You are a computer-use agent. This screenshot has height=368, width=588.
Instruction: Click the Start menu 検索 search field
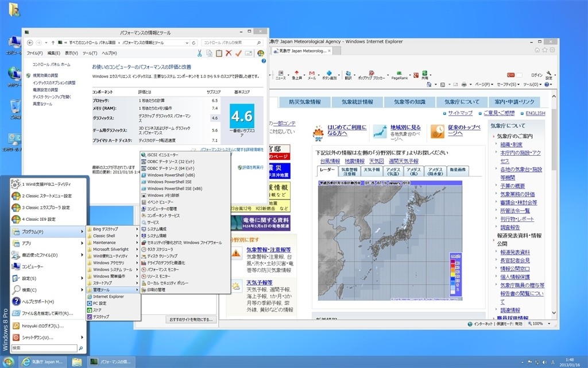[44, 348]
